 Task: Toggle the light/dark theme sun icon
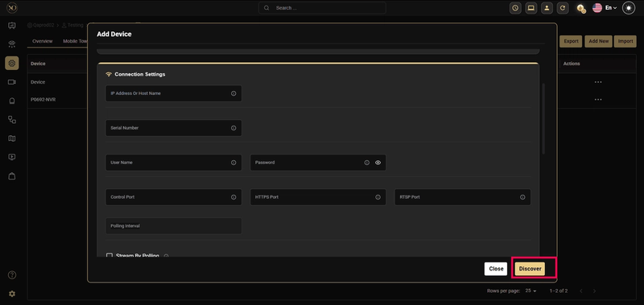629,8
